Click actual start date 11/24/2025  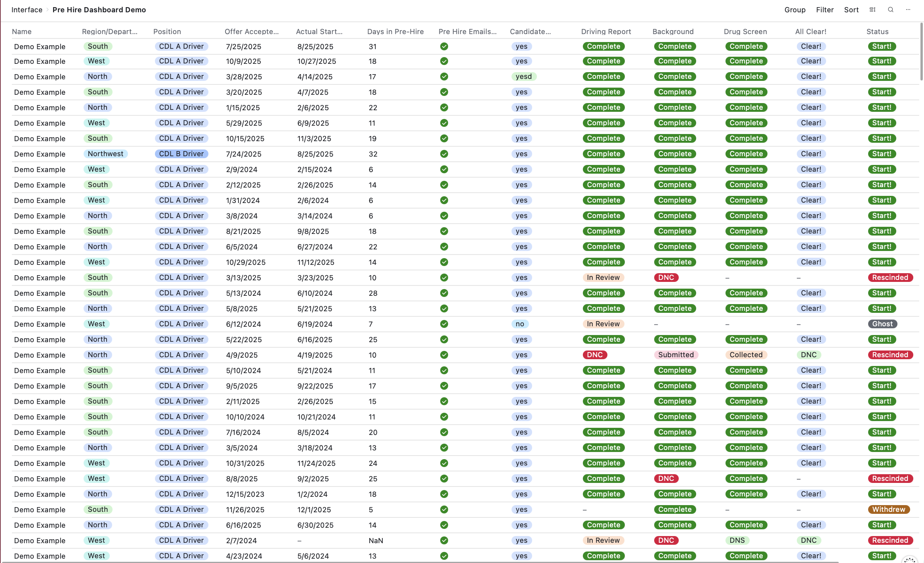(316, 463)
